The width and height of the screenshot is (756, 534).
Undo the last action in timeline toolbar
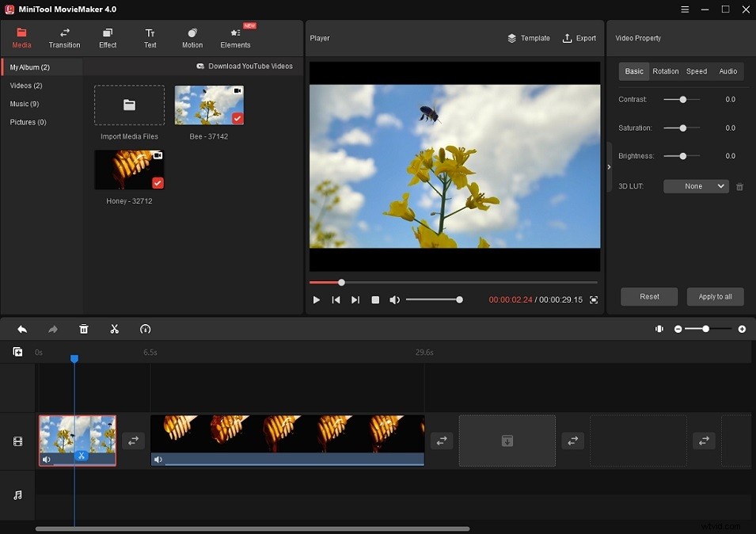pyautogui.click(x=22, y=329)
